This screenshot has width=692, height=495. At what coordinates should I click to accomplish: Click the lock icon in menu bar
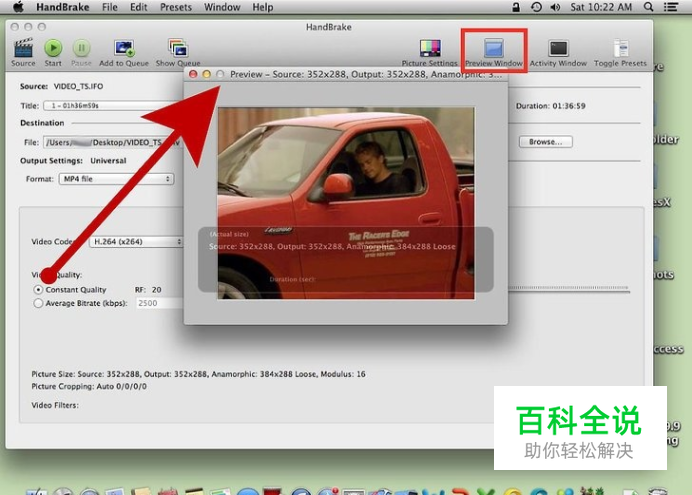click(515, 7)
